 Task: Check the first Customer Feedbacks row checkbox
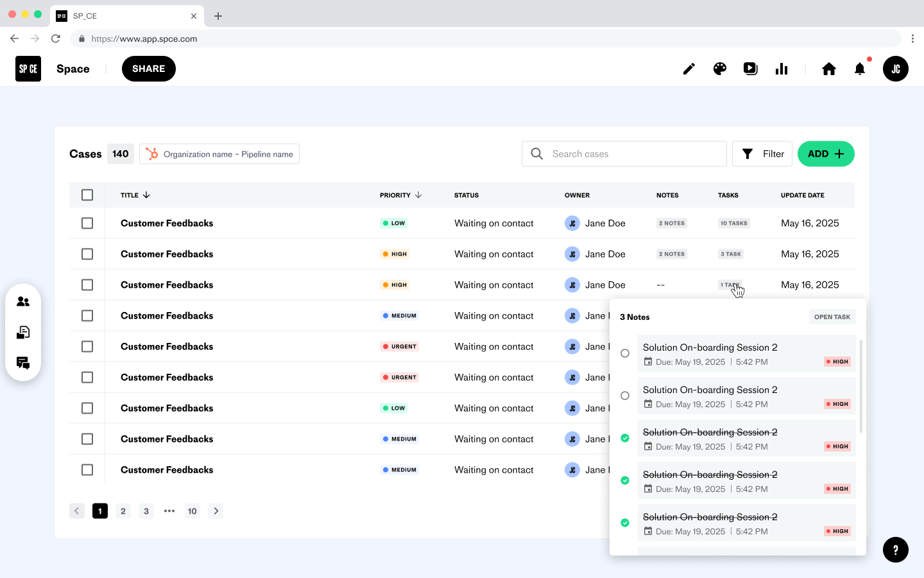point(87,223)
